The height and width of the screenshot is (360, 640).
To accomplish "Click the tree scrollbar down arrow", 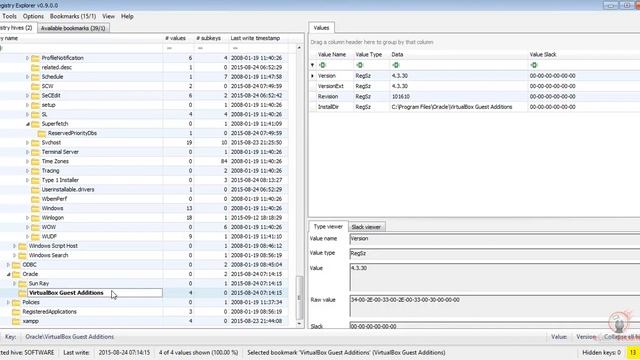I will click(299, 323).
